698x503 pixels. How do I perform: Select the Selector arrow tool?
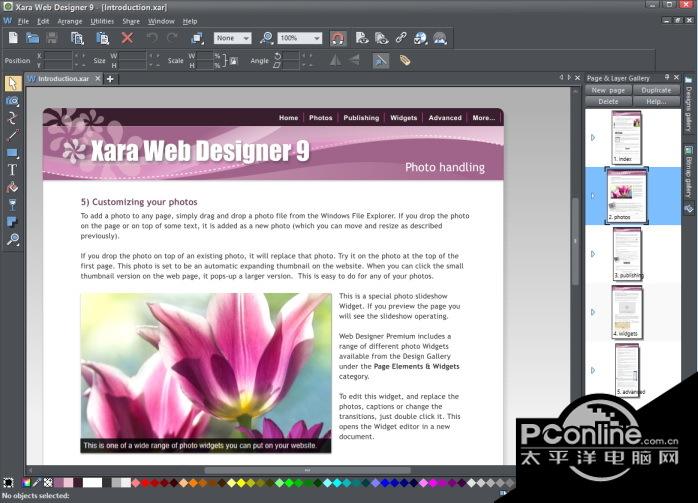[12, 84]
